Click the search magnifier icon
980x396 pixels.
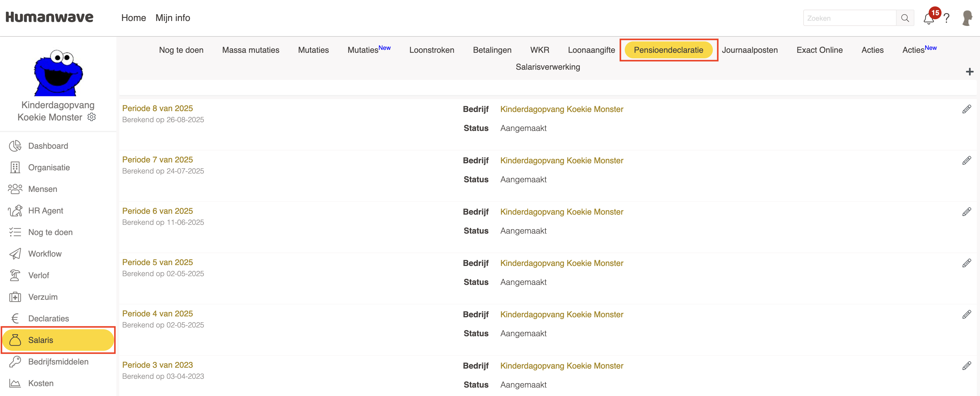pos(905,18)
